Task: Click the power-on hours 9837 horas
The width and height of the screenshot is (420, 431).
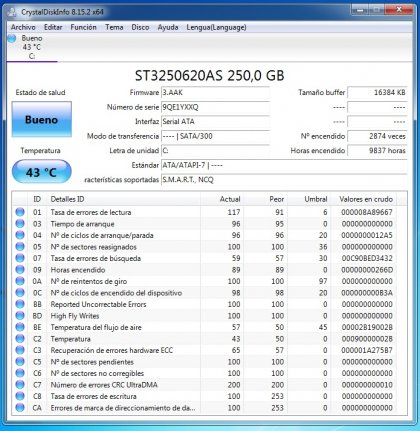Action: (x=377, y=151)
